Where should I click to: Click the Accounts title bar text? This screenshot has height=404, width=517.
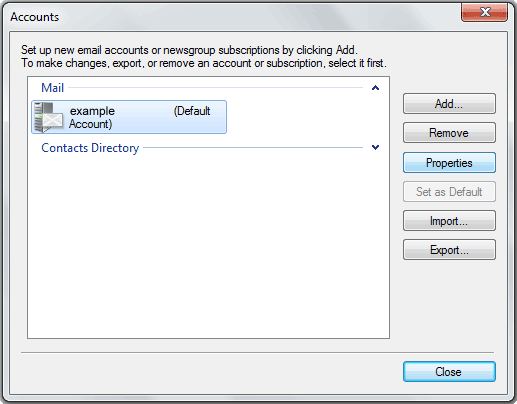pos(35,17)
